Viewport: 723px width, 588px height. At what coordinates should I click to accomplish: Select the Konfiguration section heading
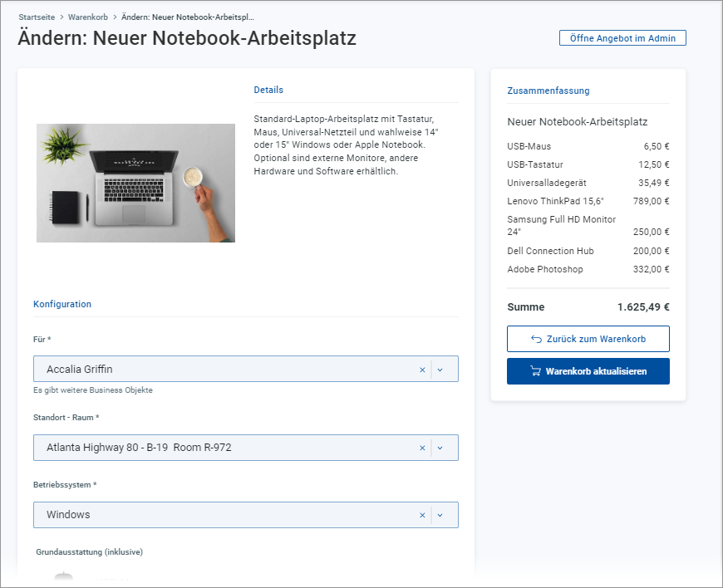62,304
